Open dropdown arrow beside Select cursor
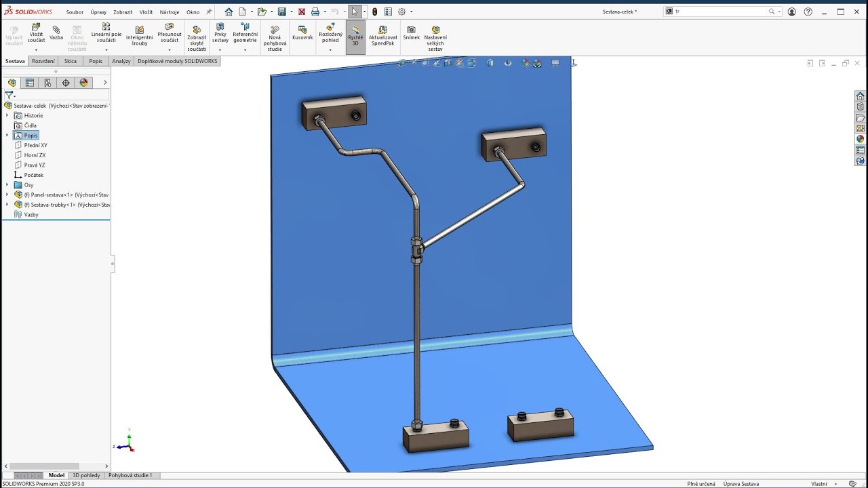 [364, 12]
